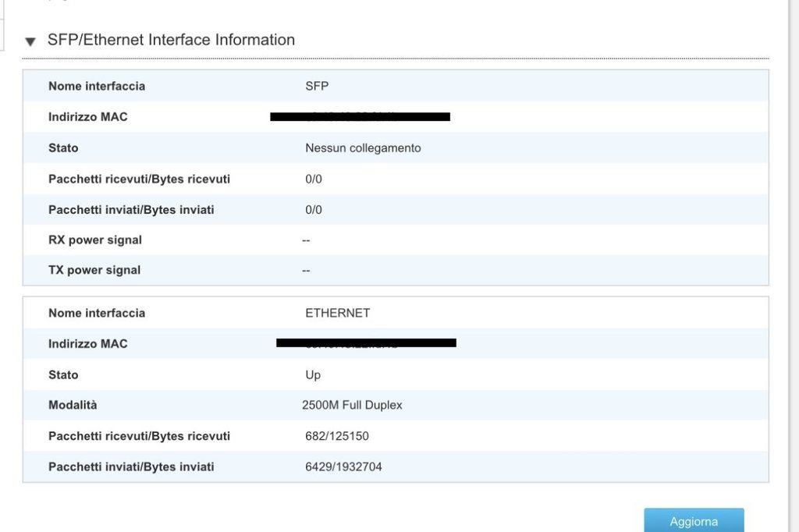Click the 6429/1932704 sent packets value
Viewport: 799px width, 532px height.
343,466
